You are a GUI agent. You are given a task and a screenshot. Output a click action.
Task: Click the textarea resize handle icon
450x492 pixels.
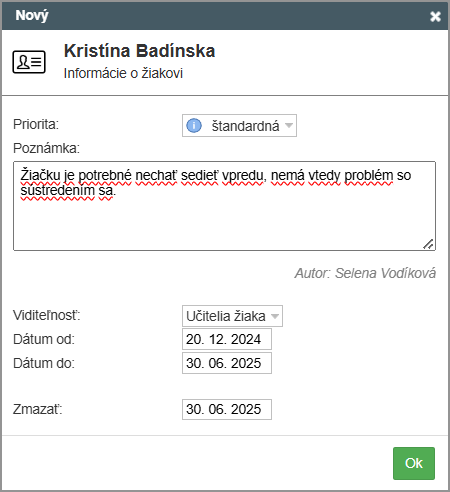428,244
